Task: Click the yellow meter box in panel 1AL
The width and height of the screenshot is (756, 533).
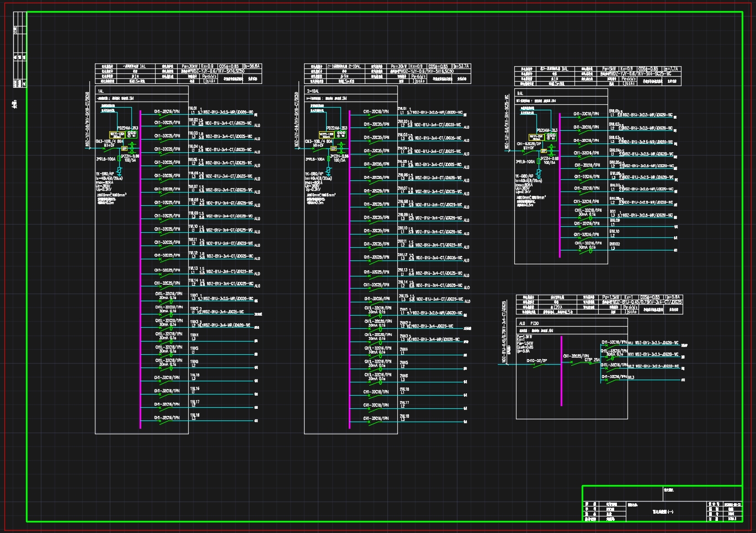Action: coord(118,135)
